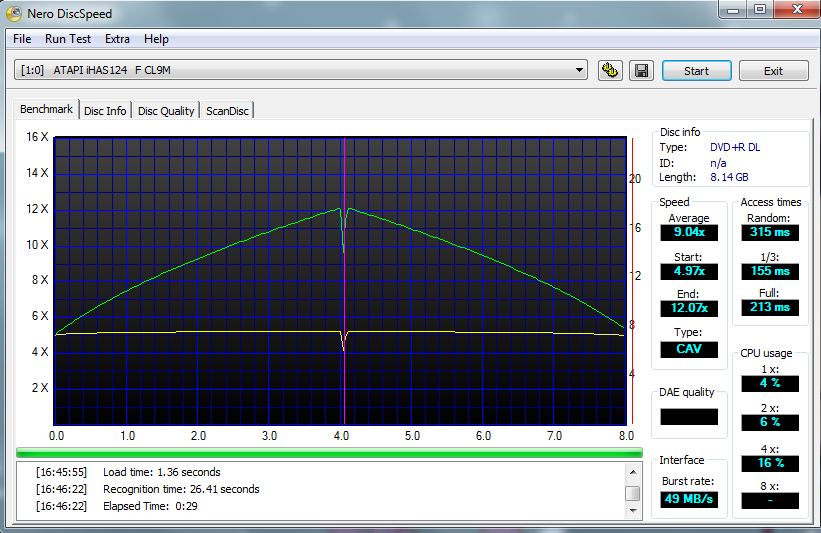
Task: Switch to the Disc Quality tab
Action: coord(166,111)
